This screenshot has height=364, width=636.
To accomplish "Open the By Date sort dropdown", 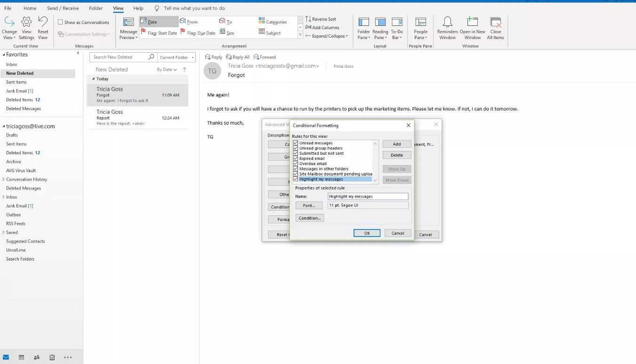I will 167,70.
